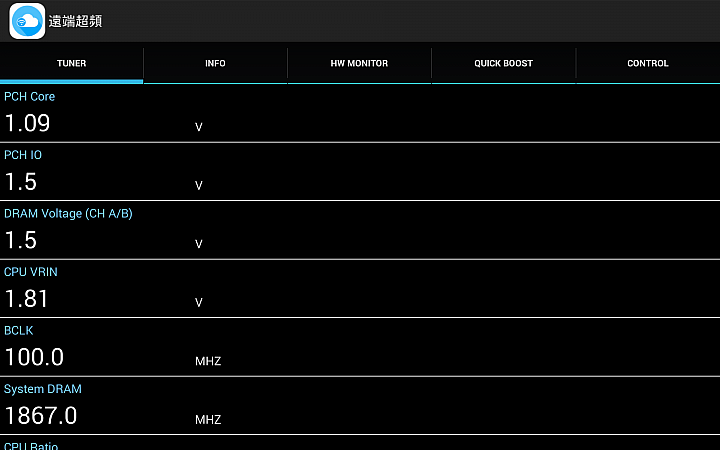Screen dimensions: 720x450
Task: Select the PCH Core label
Action: coord(29,96)
